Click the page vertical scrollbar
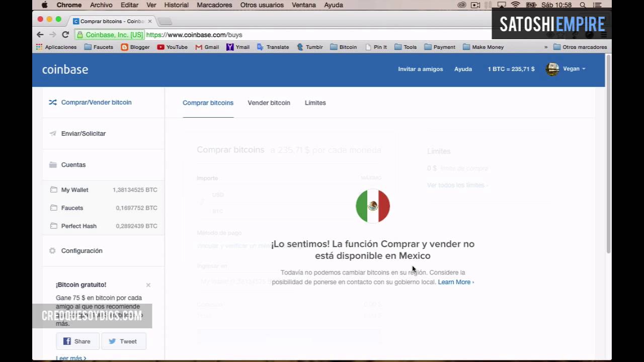Viewport: 644px width, 362px height. pos(608,153)
